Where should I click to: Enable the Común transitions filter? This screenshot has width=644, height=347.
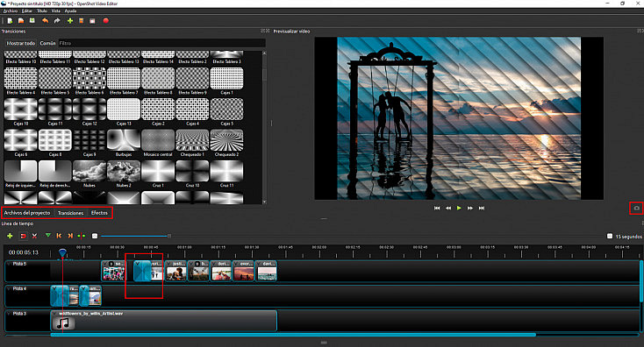47,43
